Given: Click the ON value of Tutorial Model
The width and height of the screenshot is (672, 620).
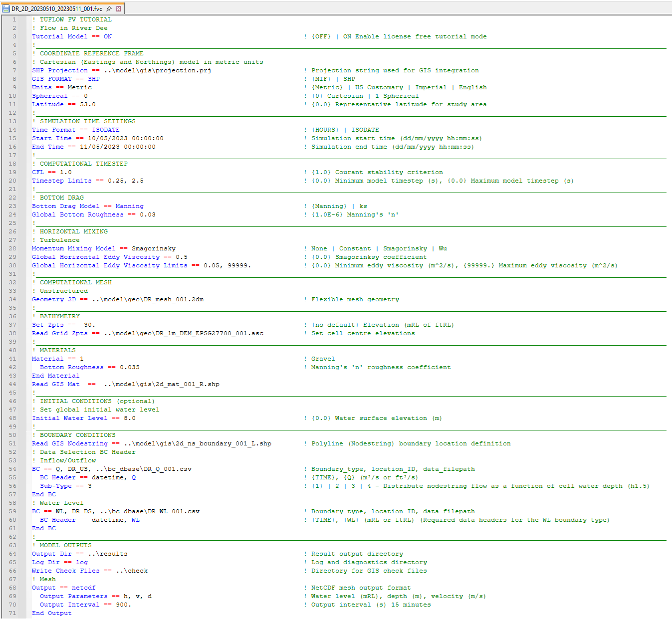Looking at the screenshot, I should (108, 36).
